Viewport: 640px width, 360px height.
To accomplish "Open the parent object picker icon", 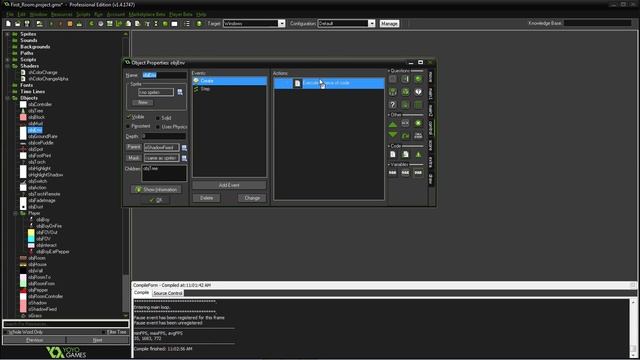I will (x=184, y=148).
